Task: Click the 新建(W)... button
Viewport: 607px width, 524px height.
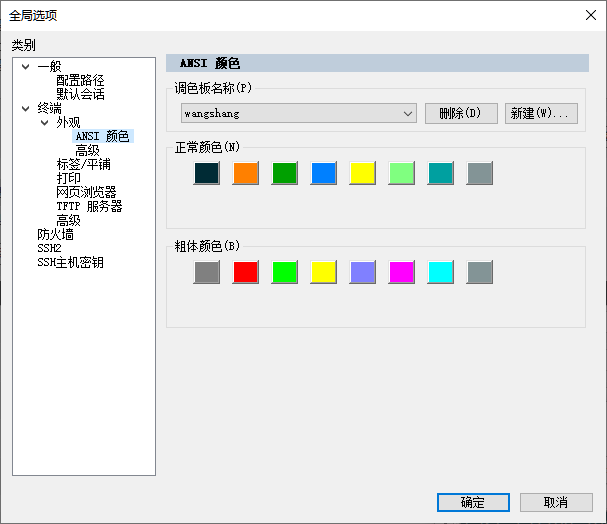Action: [x=541, y=113]
